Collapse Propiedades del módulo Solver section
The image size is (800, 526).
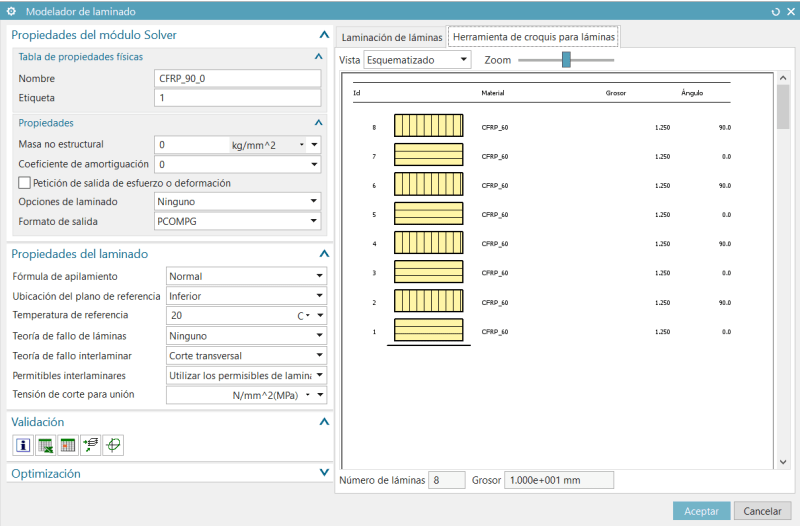coord(324,35)
